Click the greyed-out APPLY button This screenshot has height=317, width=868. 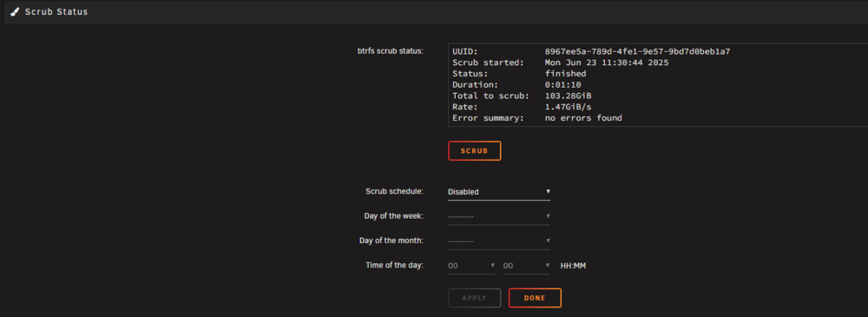[475, 298]
